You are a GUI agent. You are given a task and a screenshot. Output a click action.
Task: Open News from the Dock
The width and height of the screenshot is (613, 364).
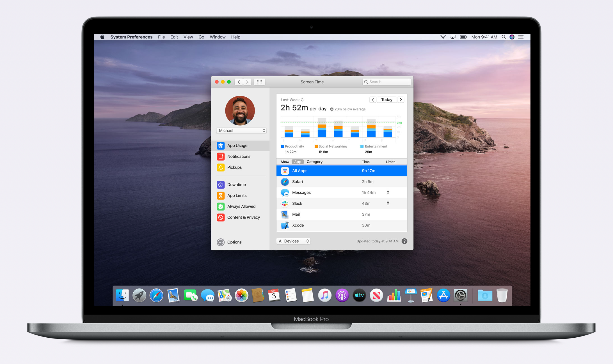tap(376, 295)
